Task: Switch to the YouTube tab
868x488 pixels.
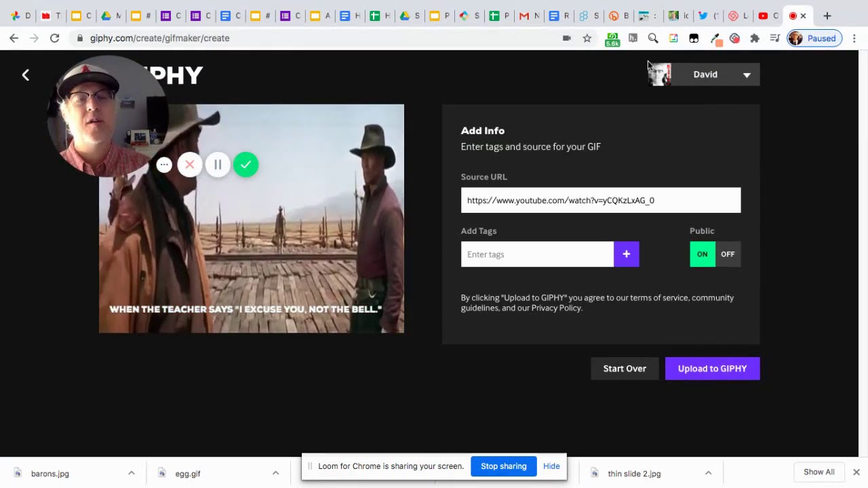Action: tap(768, 16)
